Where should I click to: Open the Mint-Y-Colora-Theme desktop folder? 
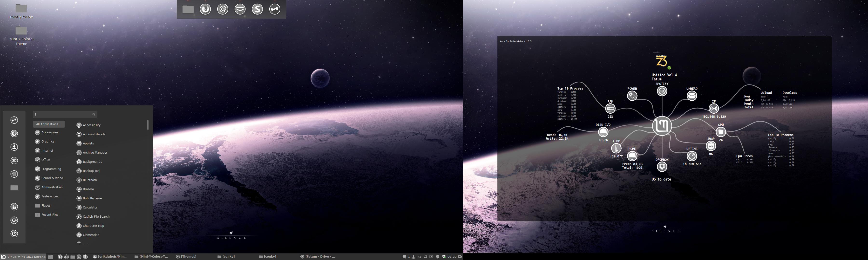point(21,36)
